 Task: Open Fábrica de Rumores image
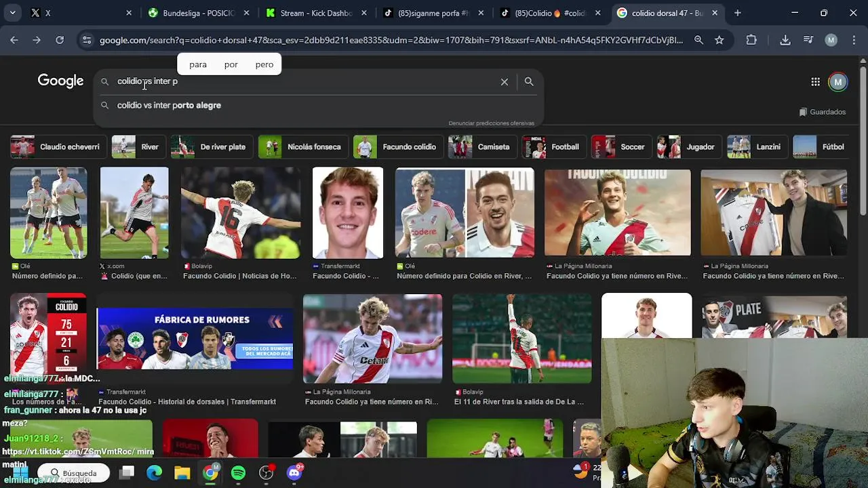[x=195, y=338]
